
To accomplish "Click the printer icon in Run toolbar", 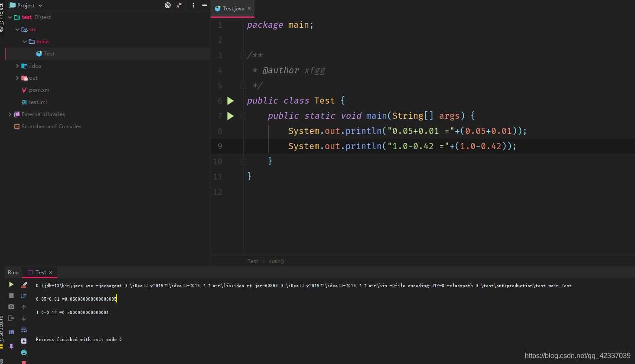I will tap(24, 352).
